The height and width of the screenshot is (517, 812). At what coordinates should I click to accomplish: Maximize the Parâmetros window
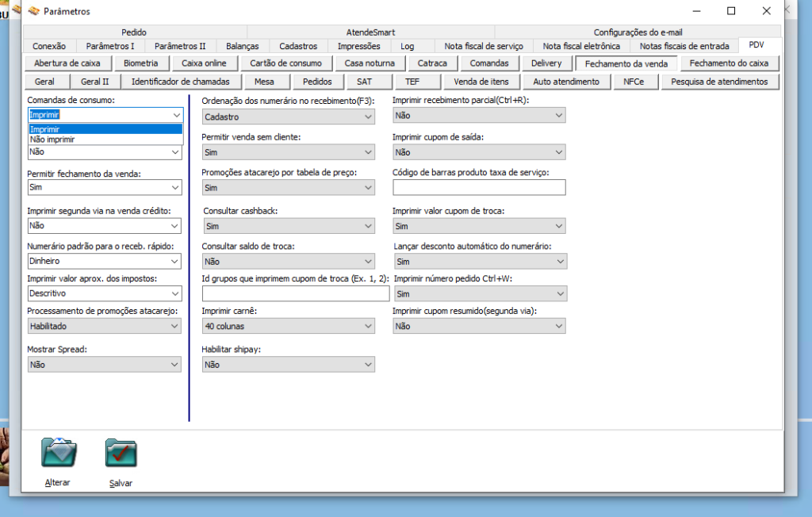(731, 11)
